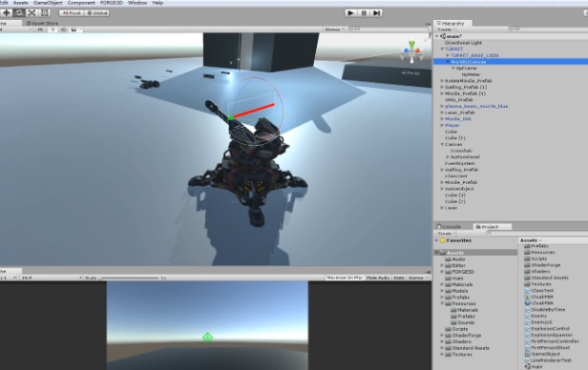Click the Enemy script icon

(527, 316)
